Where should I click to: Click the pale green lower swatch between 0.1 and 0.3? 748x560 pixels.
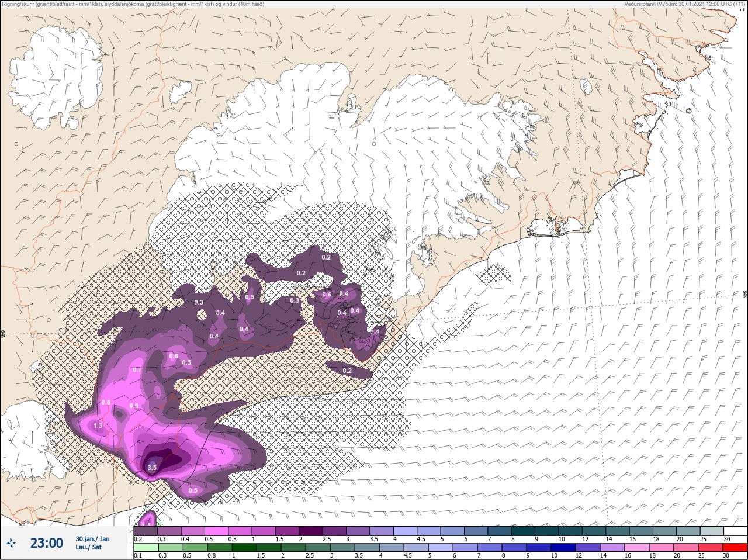[x=146, y=548]
